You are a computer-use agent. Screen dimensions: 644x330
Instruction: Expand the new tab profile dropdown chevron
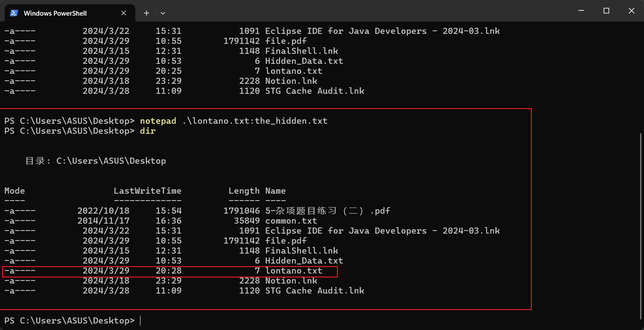[163, 13]
